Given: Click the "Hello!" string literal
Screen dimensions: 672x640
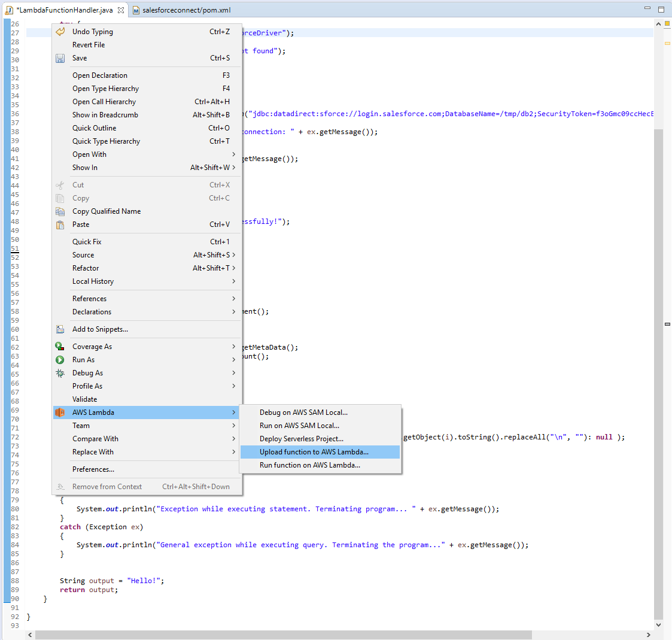Looking at the screenshot, I should point(144,581).
